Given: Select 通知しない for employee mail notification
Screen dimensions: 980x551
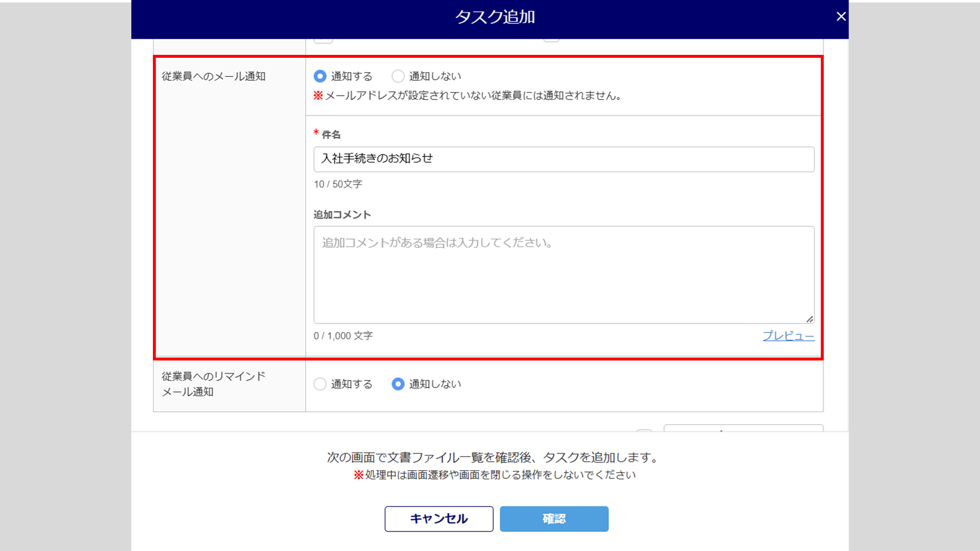Looking at the screenshot, I should (x=398, y=76).
